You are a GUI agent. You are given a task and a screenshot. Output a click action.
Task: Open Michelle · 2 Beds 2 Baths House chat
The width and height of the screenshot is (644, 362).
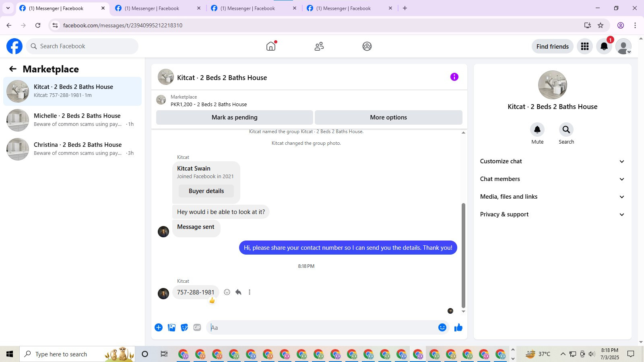[x=72, y=120]
